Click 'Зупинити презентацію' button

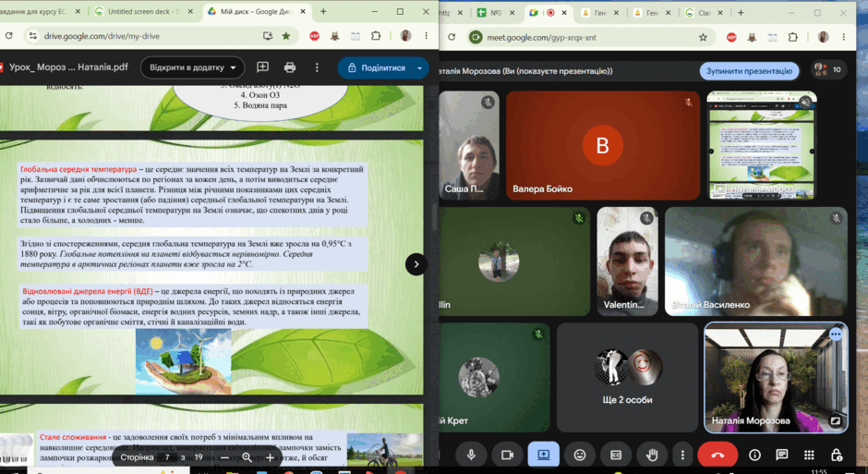point(749,71)
